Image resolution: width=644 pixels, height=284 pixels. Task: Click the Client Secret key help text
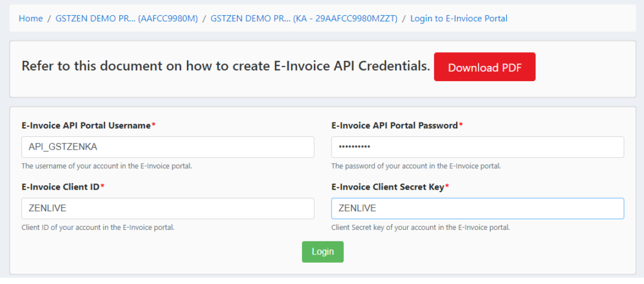[421, 227]
